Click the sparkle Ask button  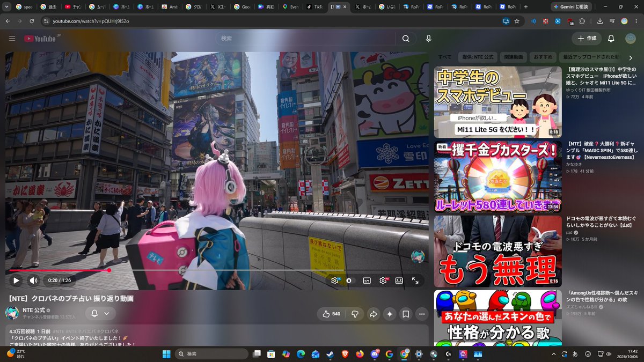pos(390,314)
